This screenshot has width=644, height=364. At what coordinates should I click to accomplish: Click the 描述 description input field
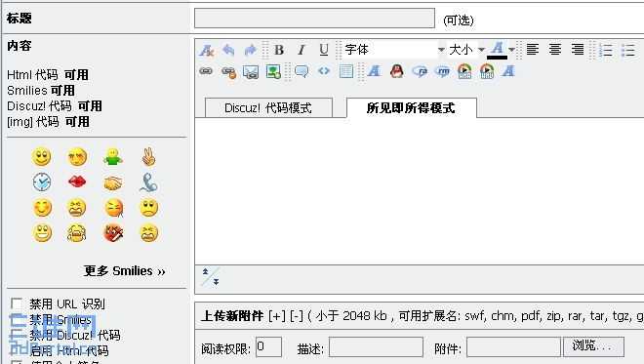[x=376, y=347]
